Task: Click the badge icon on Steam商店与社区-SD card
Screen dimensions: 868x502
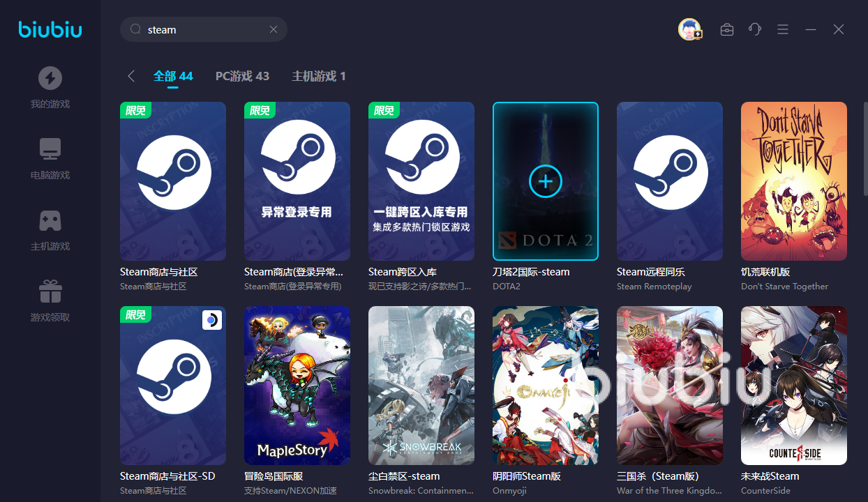Action: [211, 319]
